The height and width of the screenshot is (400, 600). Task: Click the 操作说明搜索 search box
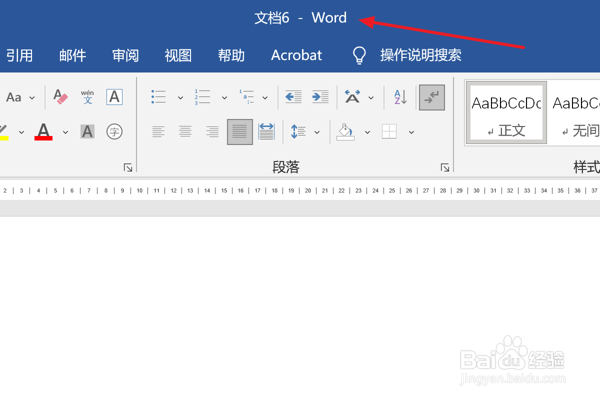[421, 56]
